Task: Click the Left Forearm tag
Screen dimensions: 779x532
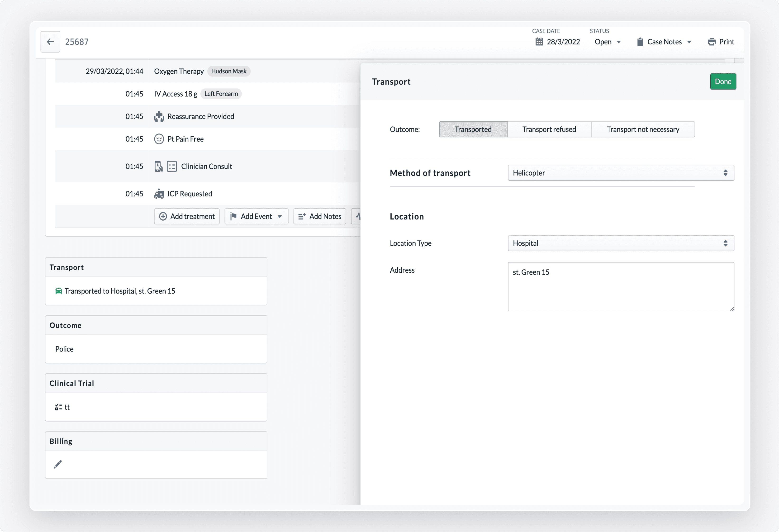Action: click(221, 94)
